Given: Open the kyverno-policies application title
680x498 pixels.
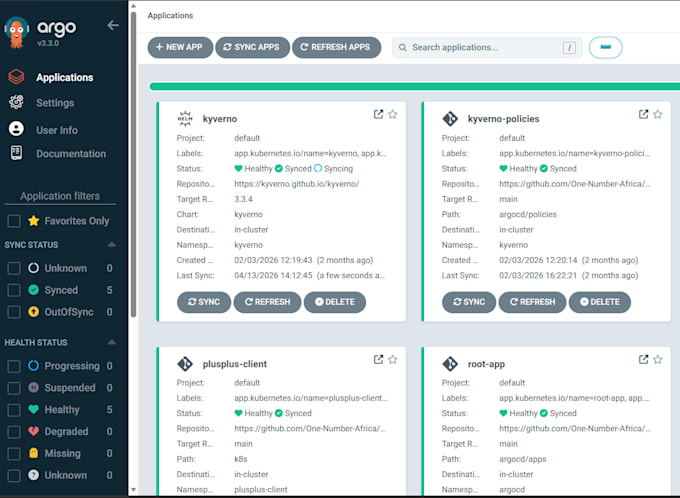Looking at the screenshot, I should (503, 119).
